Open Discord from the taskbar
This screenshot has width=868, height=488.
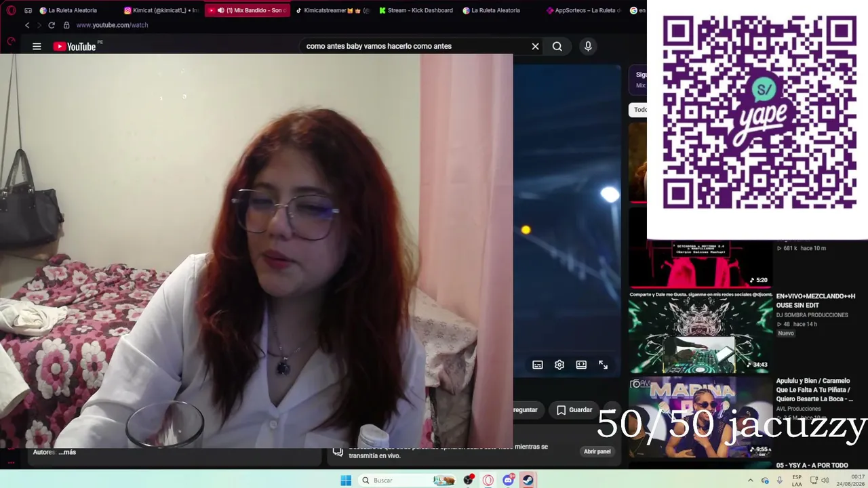(508, 481)
